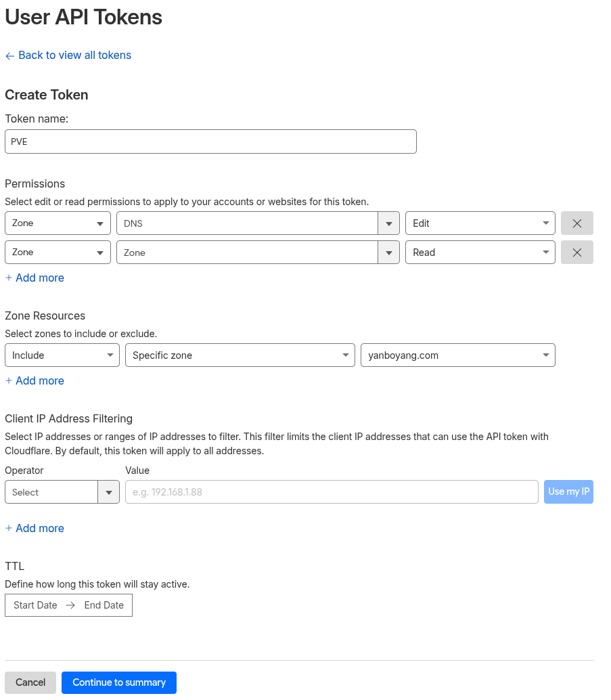Screen dimensions: 611x700
Task: Click the Token name text field
Action: pos(210,141)
